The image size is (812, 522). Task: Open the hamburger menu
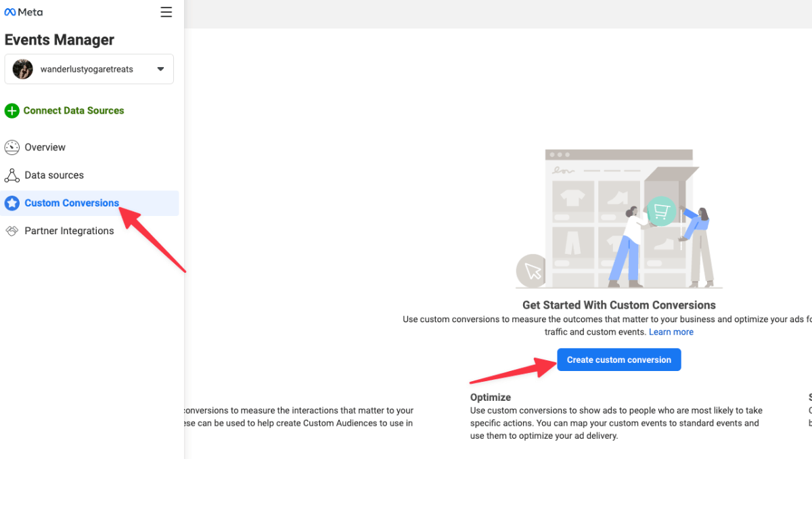[x=166, y=12]
